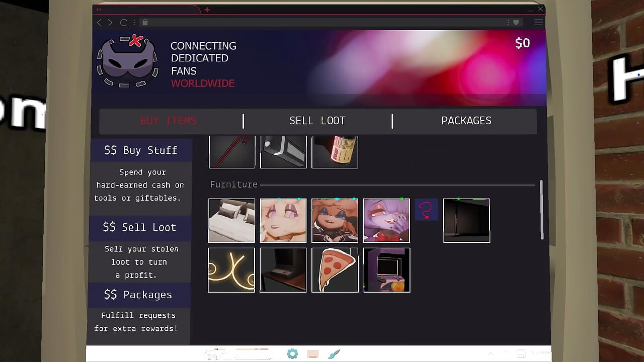Select the red crowbar tool item
644x362 pixels.
(x=232, y=152)
